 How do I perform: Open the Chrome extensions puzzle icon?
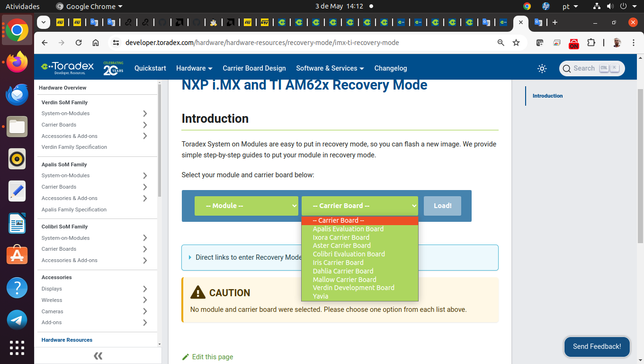591,43
